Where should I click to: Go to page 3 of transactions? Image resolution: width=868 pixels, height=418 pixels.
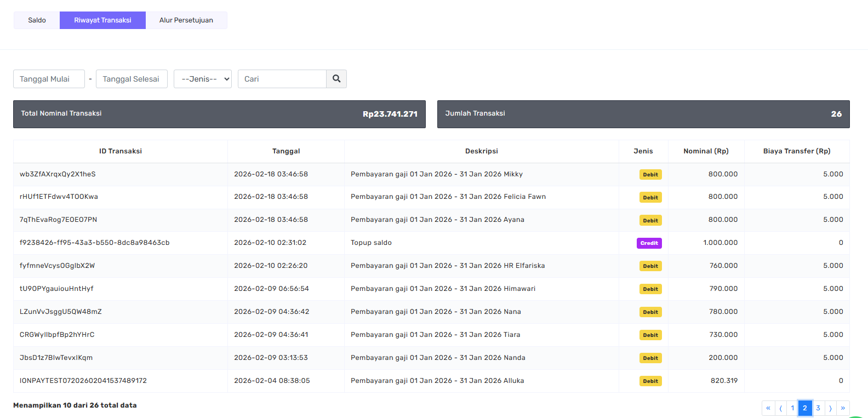[818, 408]
